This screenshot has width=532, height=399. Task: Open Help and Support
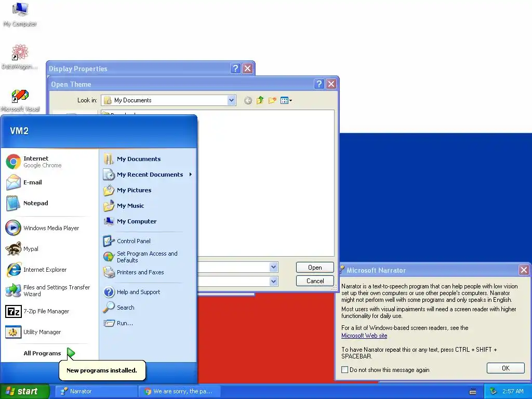click(x=148, y=292)
